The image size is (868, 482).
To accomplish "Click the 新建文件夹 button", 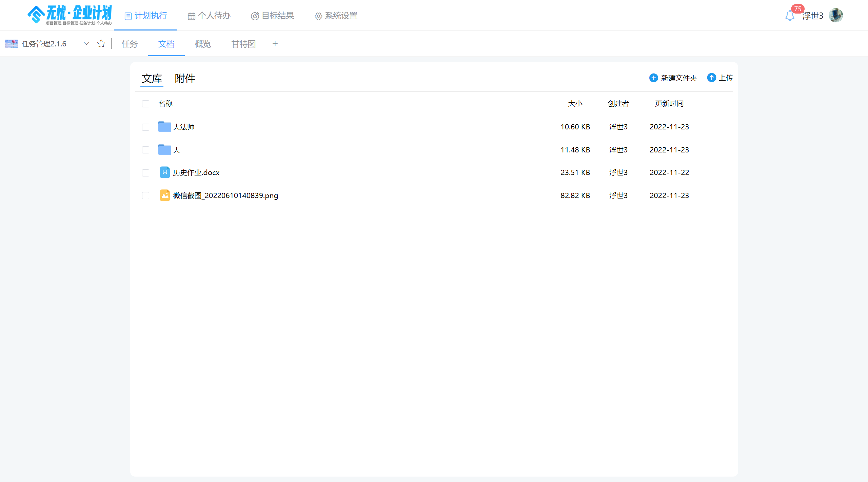I will 673,78.
